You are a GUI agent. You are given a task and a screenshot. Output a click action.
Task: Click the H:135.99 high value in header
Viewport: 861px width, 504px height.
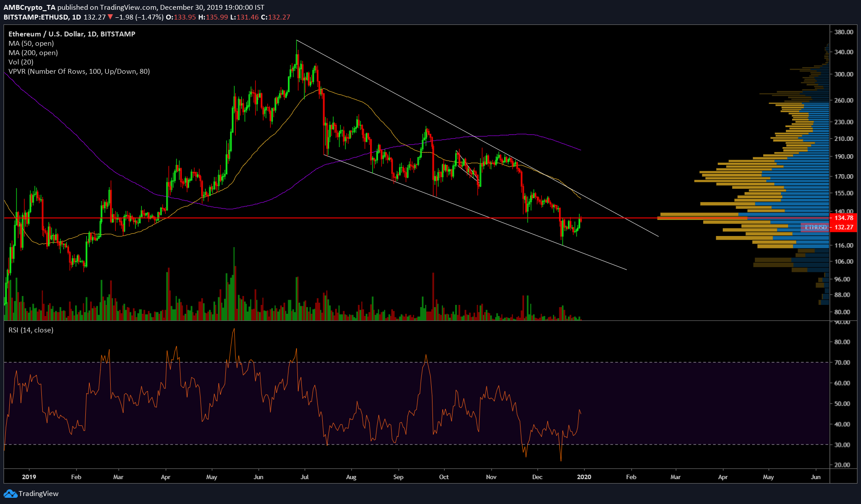click(213, 17)
